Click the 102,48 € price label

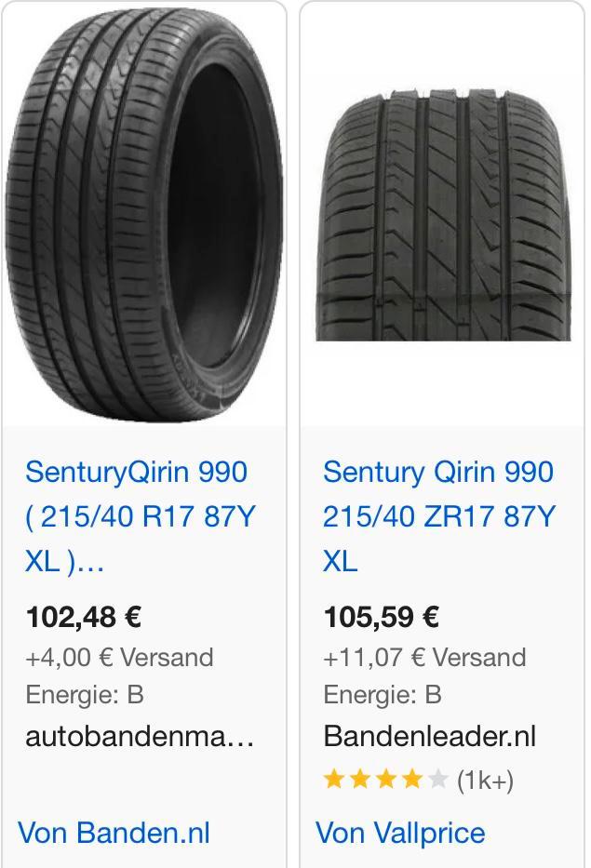pyautogui.click(x=86, y=615)
